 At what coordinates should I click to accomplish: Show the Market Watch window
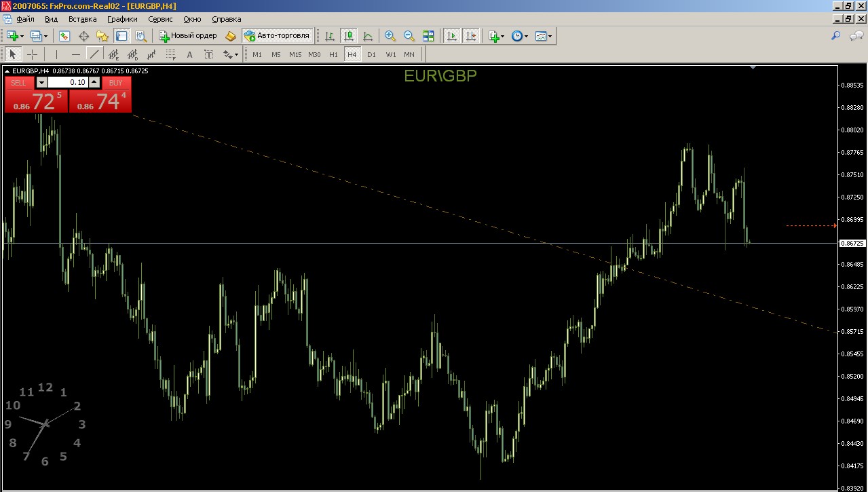click(x=64, y=36)
